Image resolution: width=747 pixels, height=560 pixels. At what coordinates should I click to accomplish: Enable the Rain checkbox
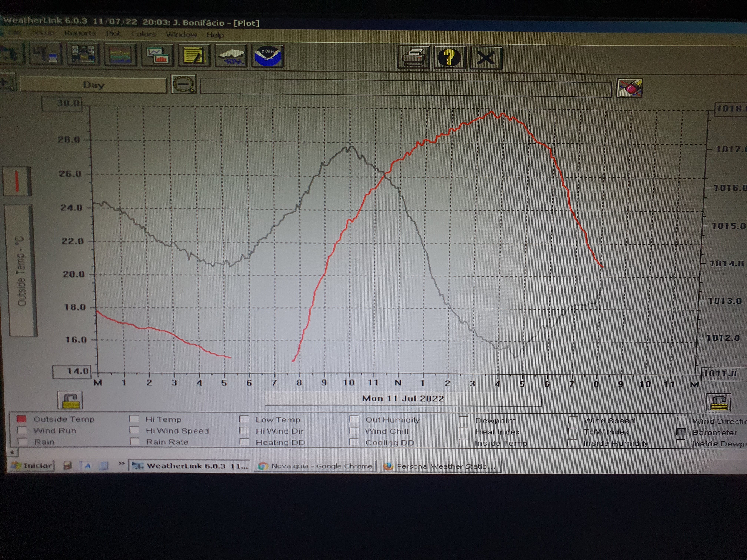pos(22,441)
